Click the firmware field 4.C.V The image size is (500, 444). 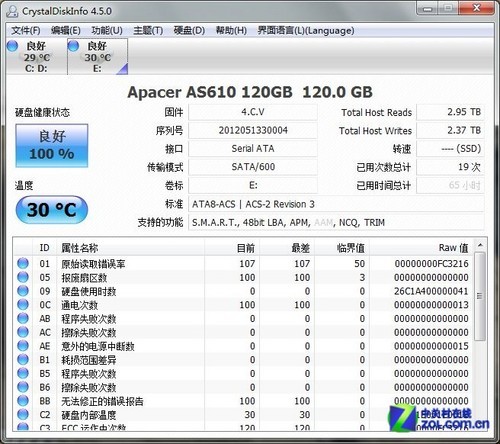253,112
